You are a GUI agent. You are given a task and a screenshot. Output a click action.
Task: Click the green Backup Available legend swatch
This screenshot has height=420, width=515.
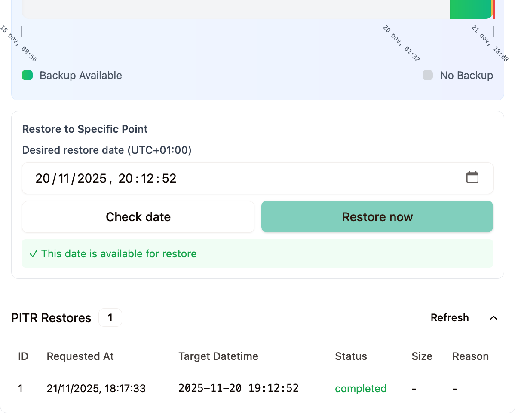[x=28, y=76]
